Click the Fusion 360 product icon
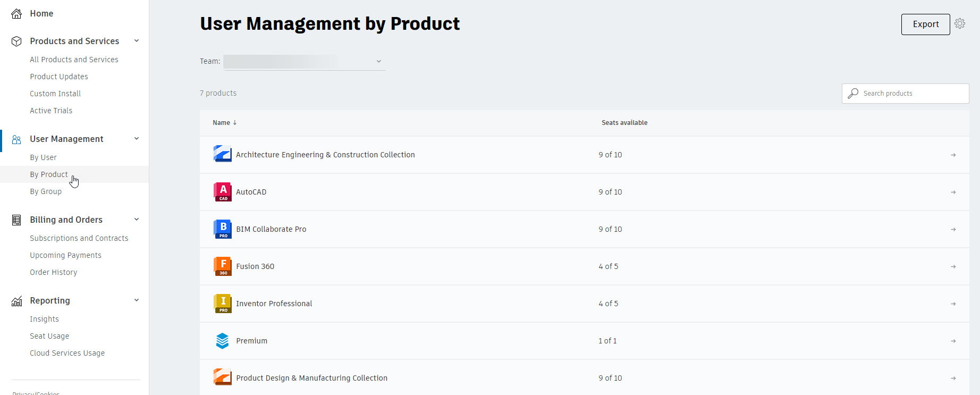This screenshot has width=980, height=395. (x=222, y=266)
